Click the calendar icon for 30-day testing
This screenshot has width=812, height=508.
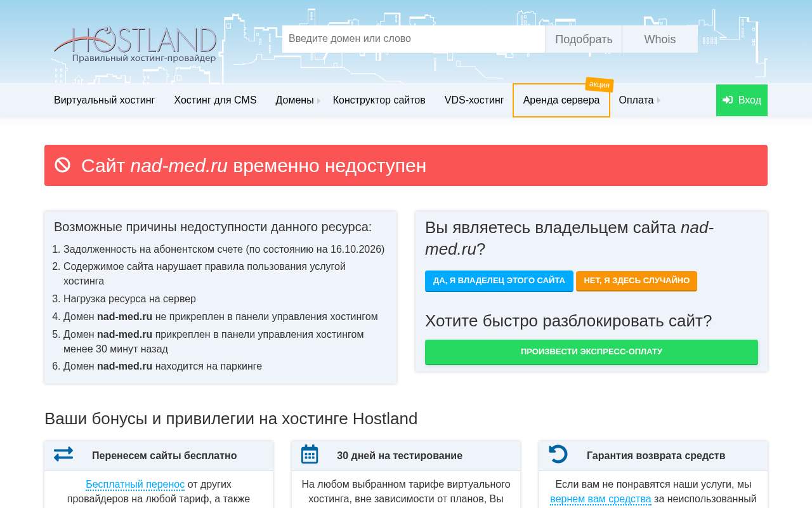310,454
